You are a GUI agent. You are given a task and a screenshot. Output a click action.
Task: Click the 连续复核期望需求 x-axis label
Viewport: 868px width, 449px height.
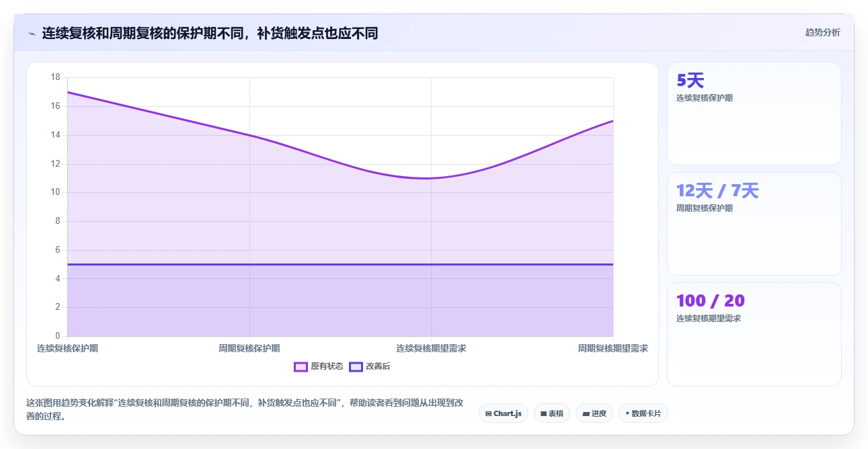pyautogui.click(x=431, y=348)
